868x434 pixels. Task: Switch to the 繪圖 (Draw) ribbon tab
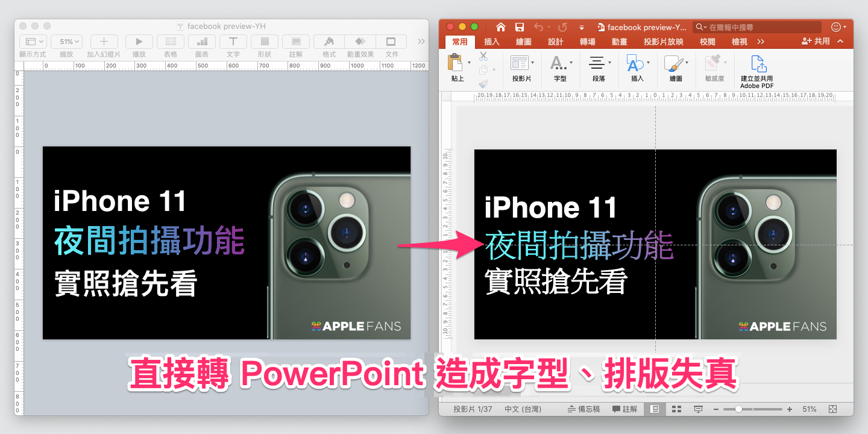coord(524,42)
